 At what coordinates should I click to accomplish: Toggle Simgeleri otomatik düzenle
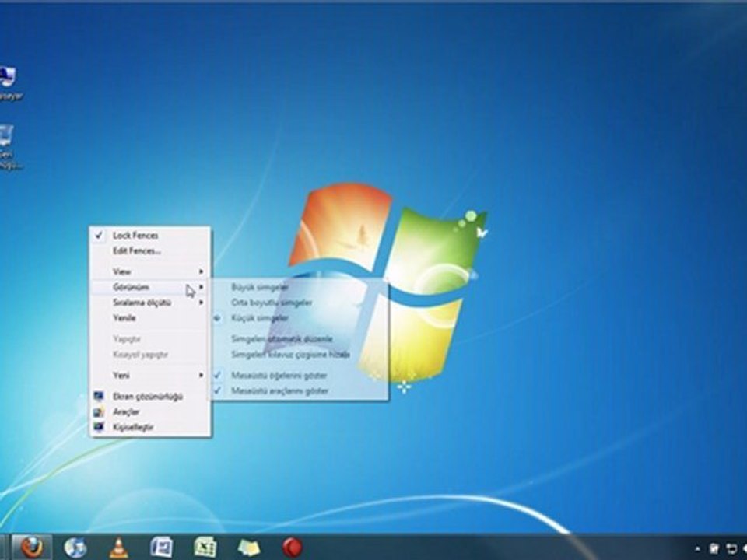pos(299,339)
